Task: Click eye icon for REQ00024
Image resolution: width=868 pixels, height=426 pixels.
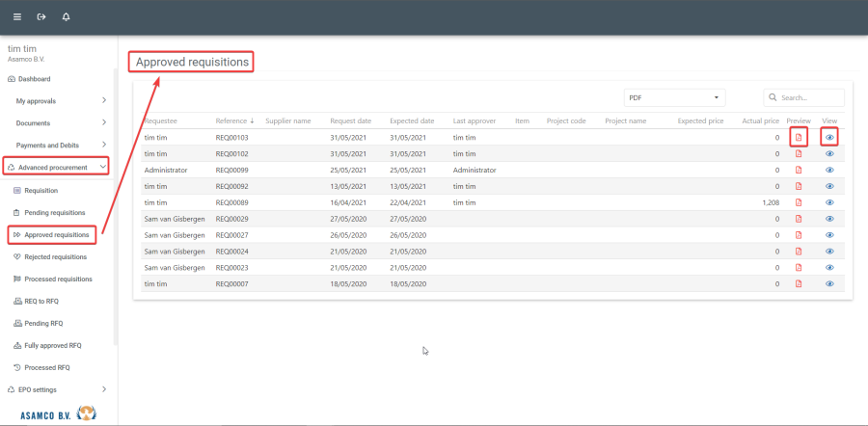Action: (829, 252)
